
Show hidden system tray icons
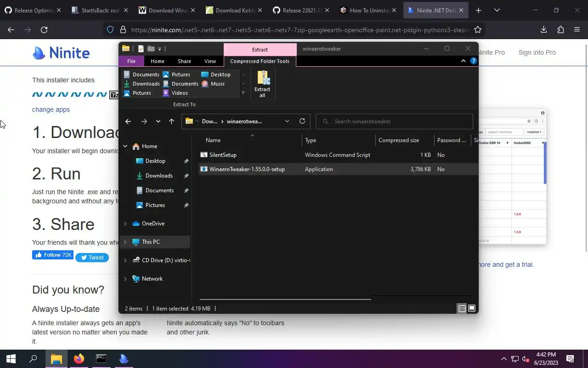pyautogui.click(x=504, y=359)
